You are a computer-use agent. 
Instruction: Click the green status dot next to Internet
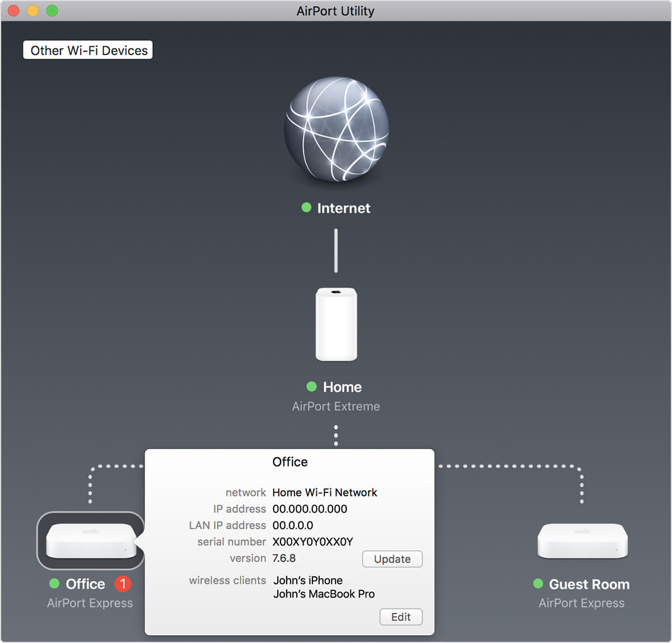pyautogui.click(x=306, y=208)
